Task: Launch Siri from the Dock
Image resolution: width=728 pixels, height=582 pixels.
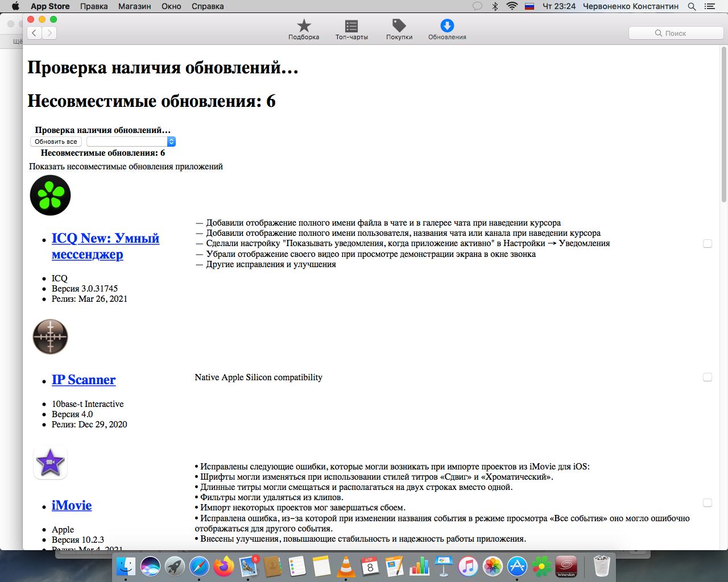Action: (x=150, y=567)
